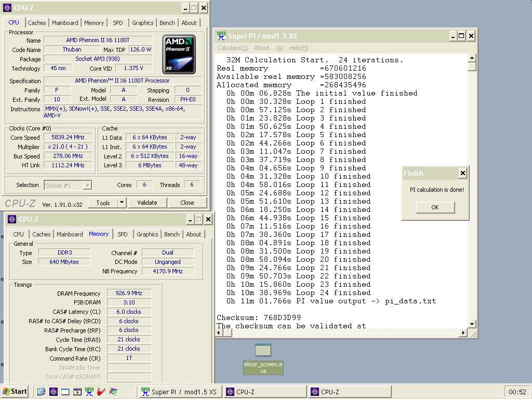Open the SPD tab in top CPU-Z window
Viewport: 532px width, 399px height.
click(118, 23)
